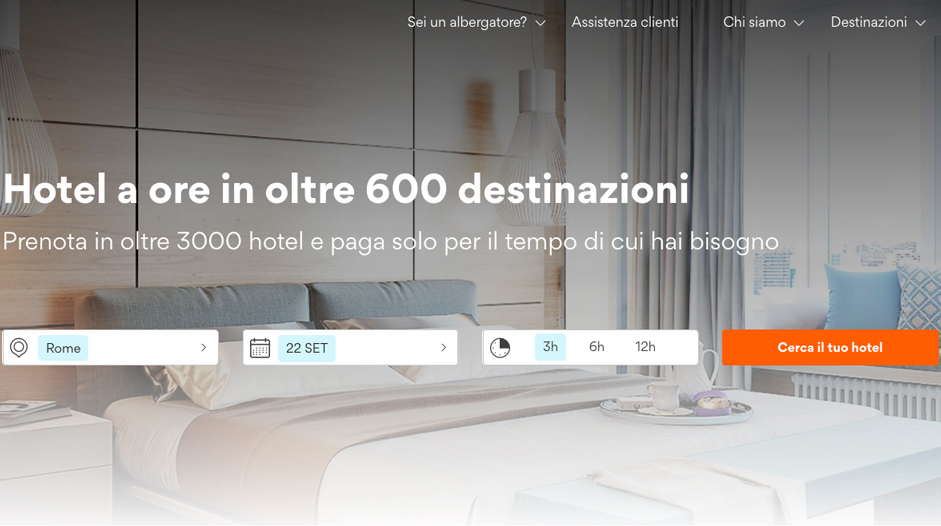Expand the destination field arrow
The width and height of the screenshot is (941, 526).
pos(203,348)
